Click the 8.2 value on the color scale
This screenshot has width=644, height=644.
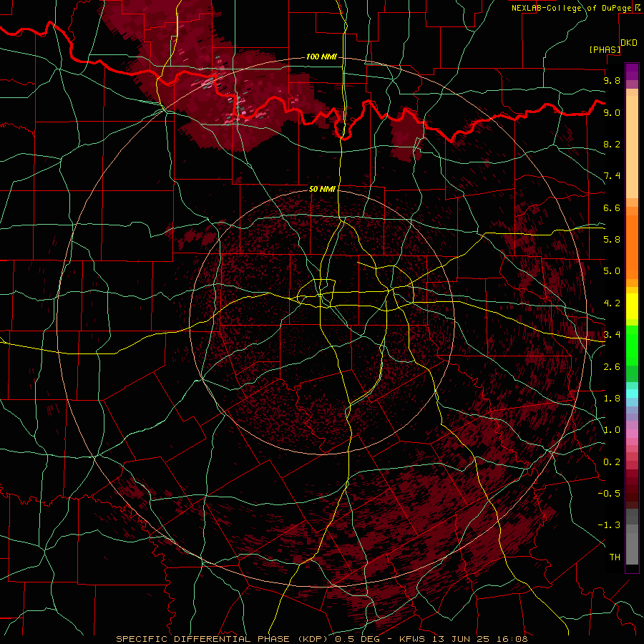[612, 144]
